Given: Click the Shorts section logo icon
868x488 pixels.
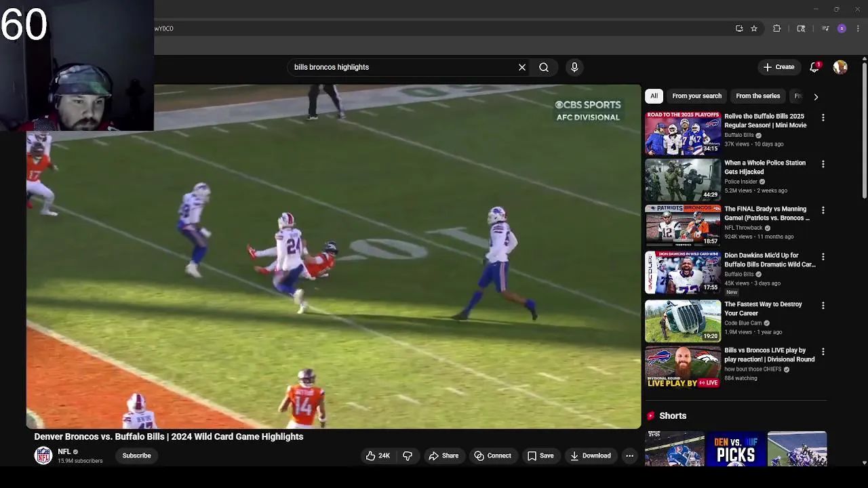Looking at the screenshot, I should 650,415.
